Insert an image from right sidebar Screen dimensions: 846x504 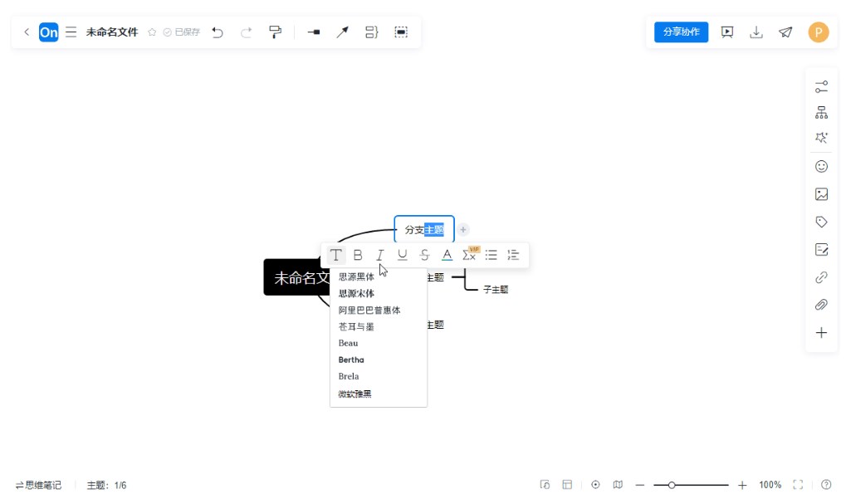click(x=821, y=194)
